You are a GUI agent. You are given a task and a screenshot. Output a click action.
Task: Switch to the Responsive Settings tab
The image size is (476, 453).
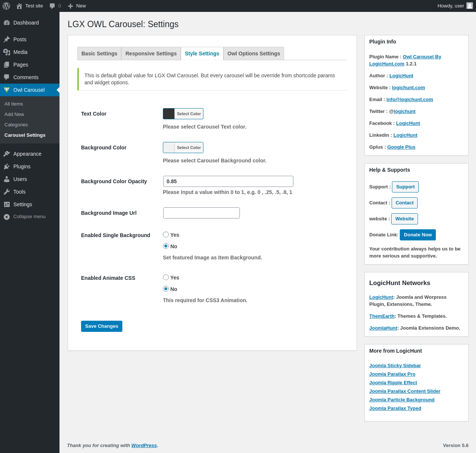click(x=151, y=54)
